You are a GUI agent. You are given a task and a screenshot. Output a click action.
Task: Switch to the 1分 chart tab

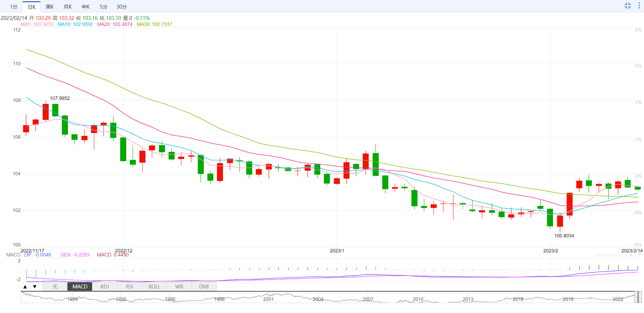pos(14,7)
